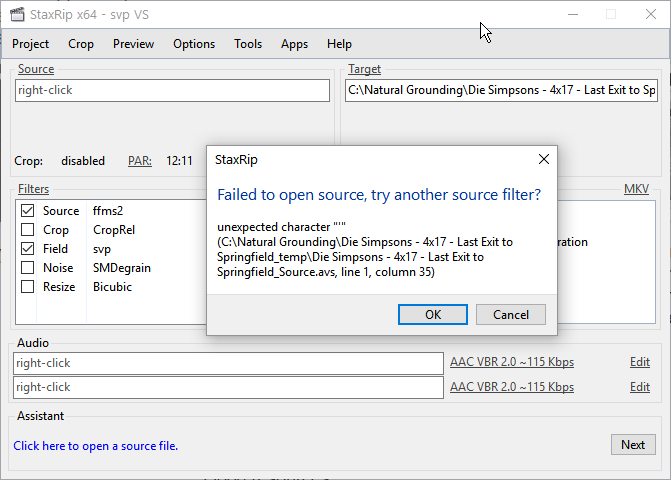671x480 pixels.
Task: Uncheck the Field filter checkbox
Action: pos(27,249)
